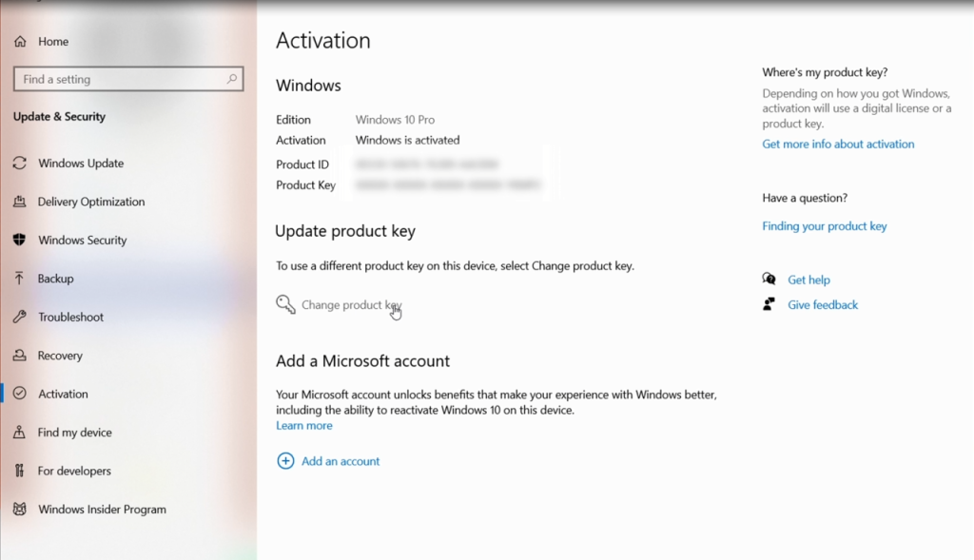Click the key icon next to Change product key

coord(284,304)
